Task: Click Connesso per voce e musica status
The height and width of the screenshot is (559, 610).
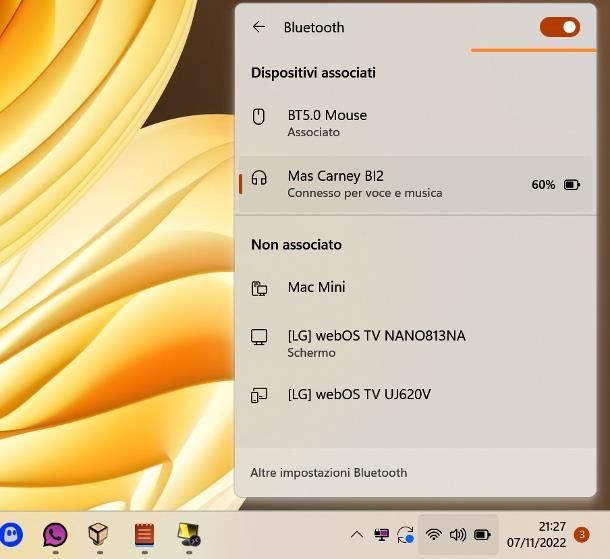Action: pos(365,193)
